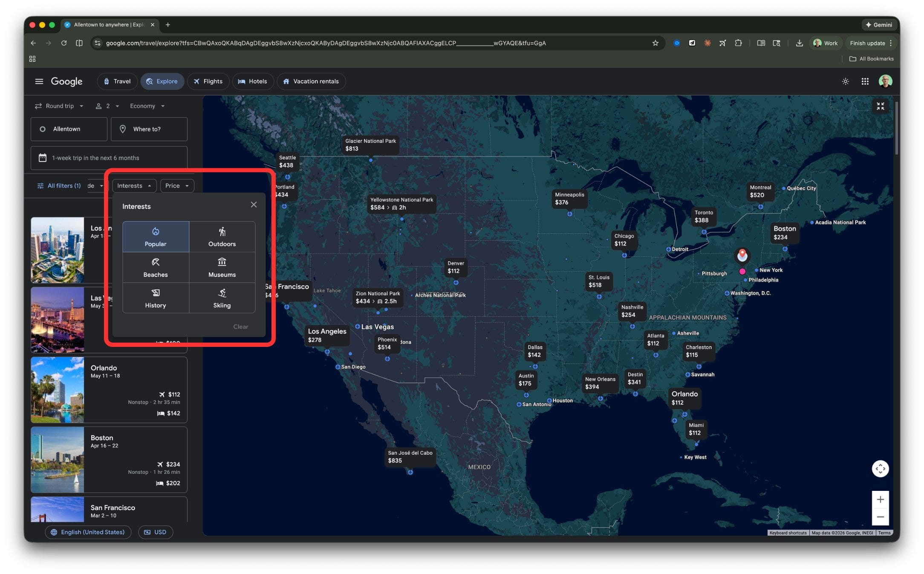This screenshot has height=574, width=924.
Task: Toggle the Popular interest selection
Action: click(x=156, y=237)
